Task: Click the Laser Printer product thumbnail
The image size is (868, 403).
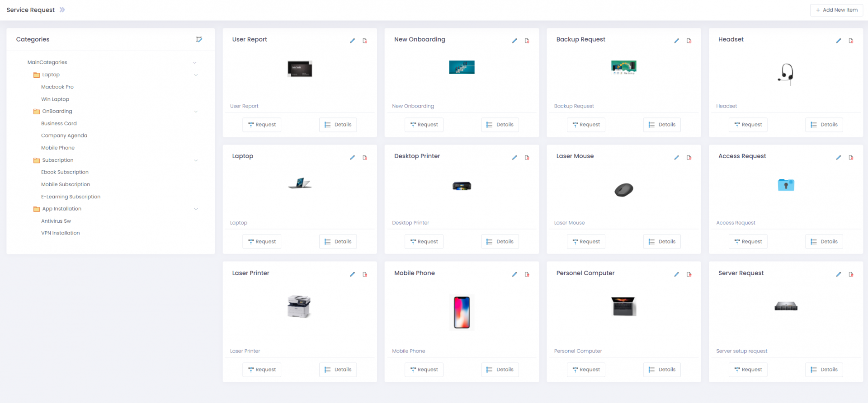Action: click(299, 307)
